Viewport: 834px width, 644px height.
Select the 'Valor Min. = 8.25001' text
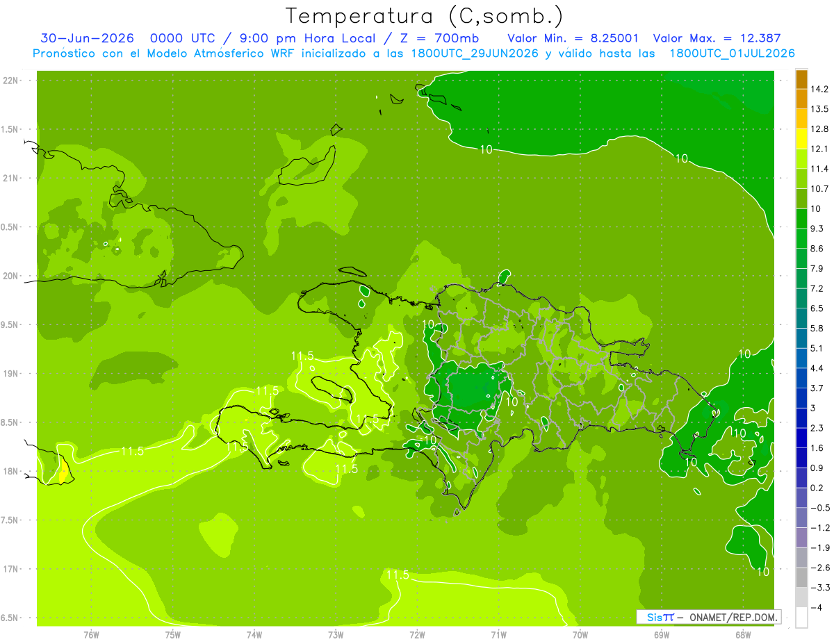573,38
